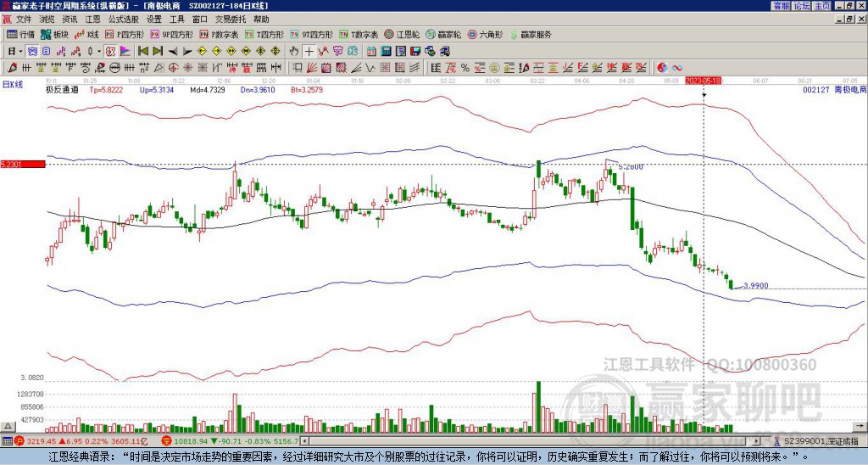The image size is (868, 465).
Task: Click the 002127 南极电商 stock label
Action: (x=834, y=89)
